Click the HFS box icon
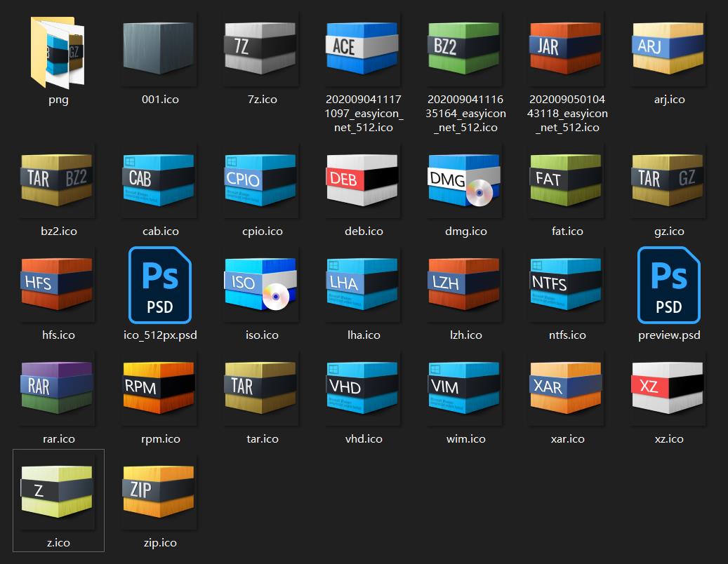Image resolution: width=728 pixels, height=564 pixels. [57, 284]
